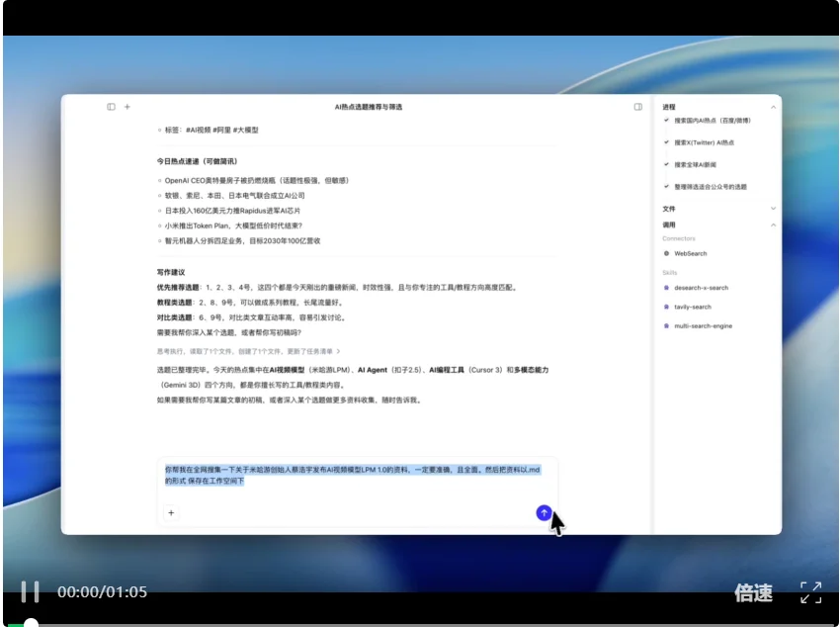Click the new conversation plus icon
This screenshot has height=627, width=840.
pyautogui.click(x=128, y=106)
